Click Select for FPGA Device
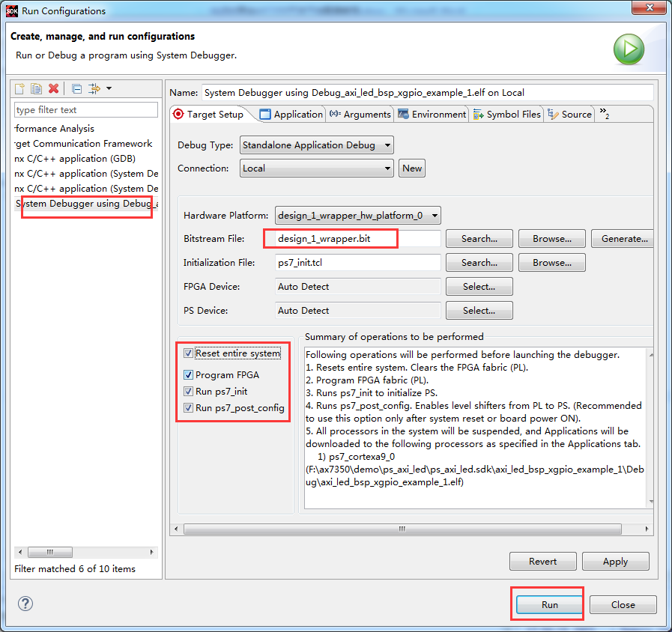The width and height of the screenshot is (672, 632). 479,287
